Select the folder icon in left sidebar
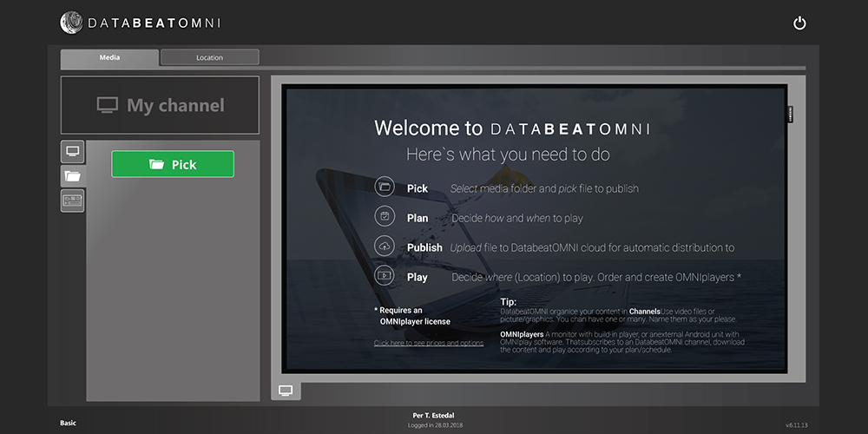Viewport: 868px width, 434px height. [x=73, y=176]
